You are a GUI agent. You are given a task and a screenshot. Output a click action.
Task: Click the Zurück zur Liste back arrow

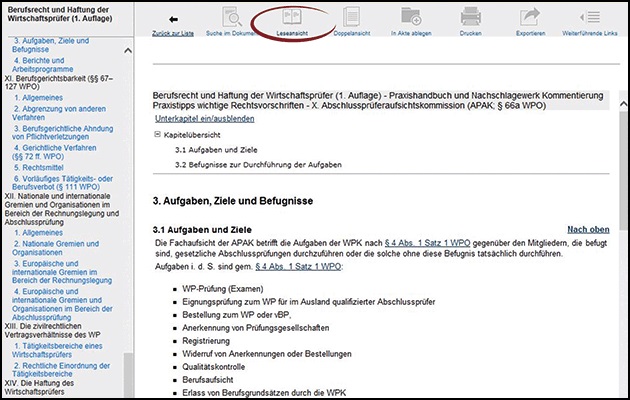point(174,18)
